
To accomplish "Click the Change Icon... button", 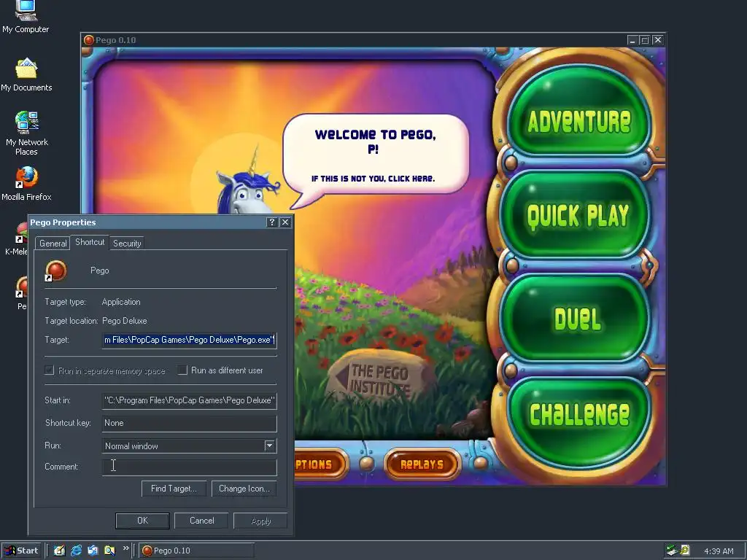I will tap(244, 489).
